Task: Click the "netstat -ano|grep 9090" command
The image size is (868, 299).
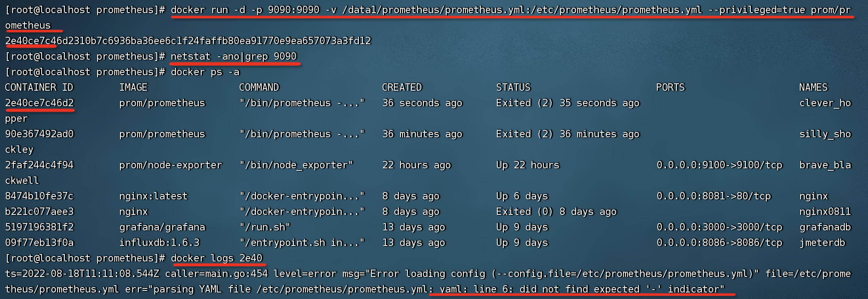Action: pyautogui.click(x=234, y=56)
